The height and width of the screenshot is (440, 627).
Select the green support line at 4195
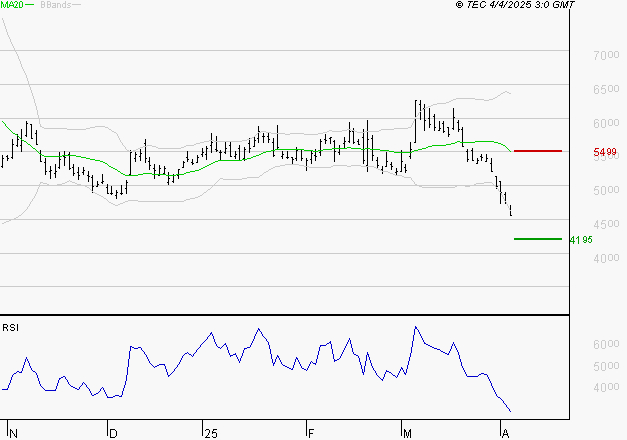tap(537, 239)
